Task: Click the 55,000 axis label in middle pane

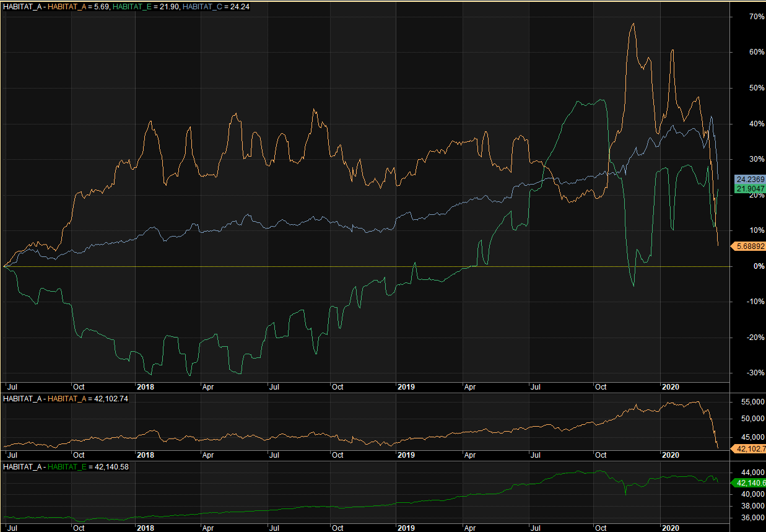Action: click(752, 403)
